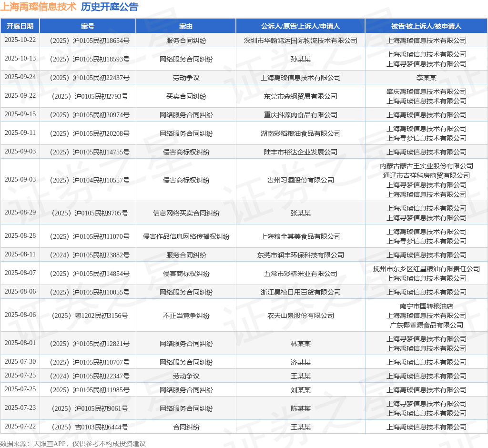This screenshot has width=488, height=448.
Task: Click the date cell "2025-08-28"
Action: click(20, 236)
